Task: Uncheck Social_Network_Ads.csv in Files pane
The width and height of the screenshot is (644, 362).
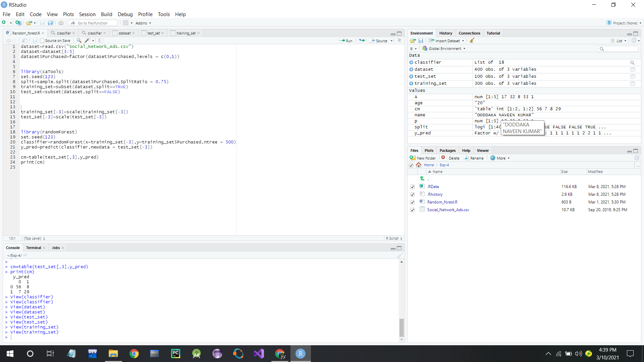Action: (x=413, y=210)
